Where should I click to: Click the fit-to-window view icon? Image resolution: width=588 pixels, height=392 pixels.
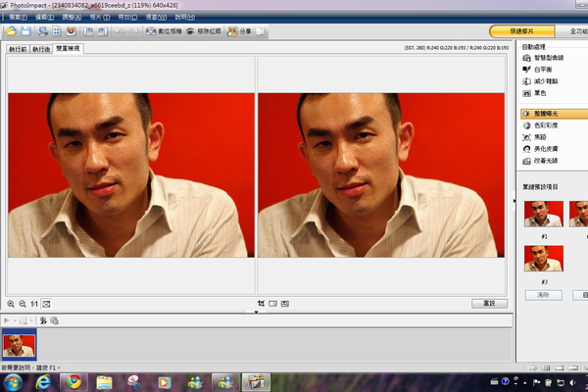[x=46, y=304]
